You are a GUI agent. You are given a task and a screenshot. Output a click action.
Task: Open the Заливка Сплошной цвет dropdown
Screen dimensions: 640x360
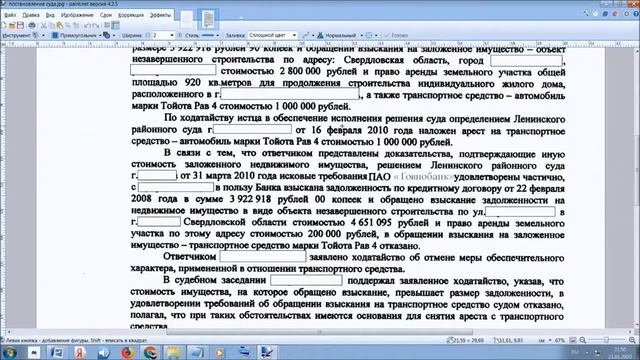(x=272, y=36)
